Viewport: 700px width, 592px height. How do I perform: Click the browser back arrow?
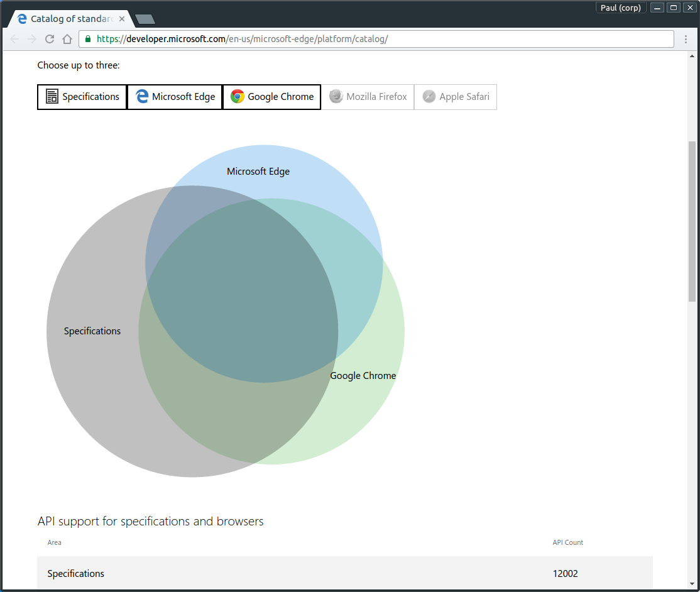[15, 39]
